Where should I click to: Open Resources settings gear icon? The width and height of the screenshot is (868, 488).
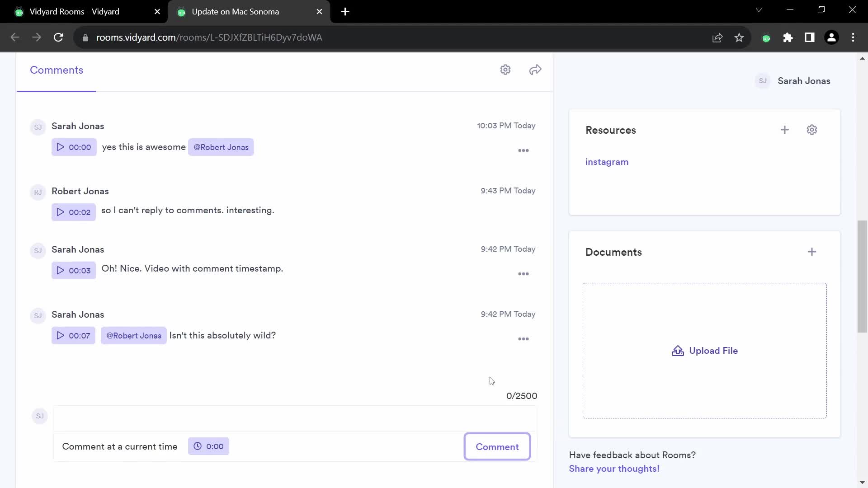[812, 130]
